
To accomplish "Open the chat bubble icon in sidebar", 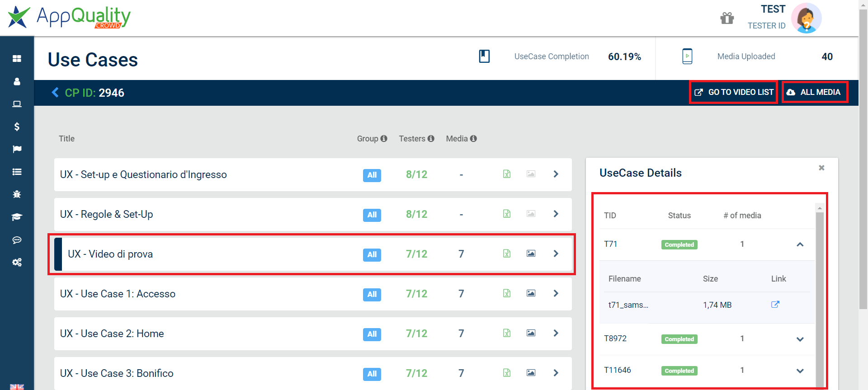I will 17,240.
